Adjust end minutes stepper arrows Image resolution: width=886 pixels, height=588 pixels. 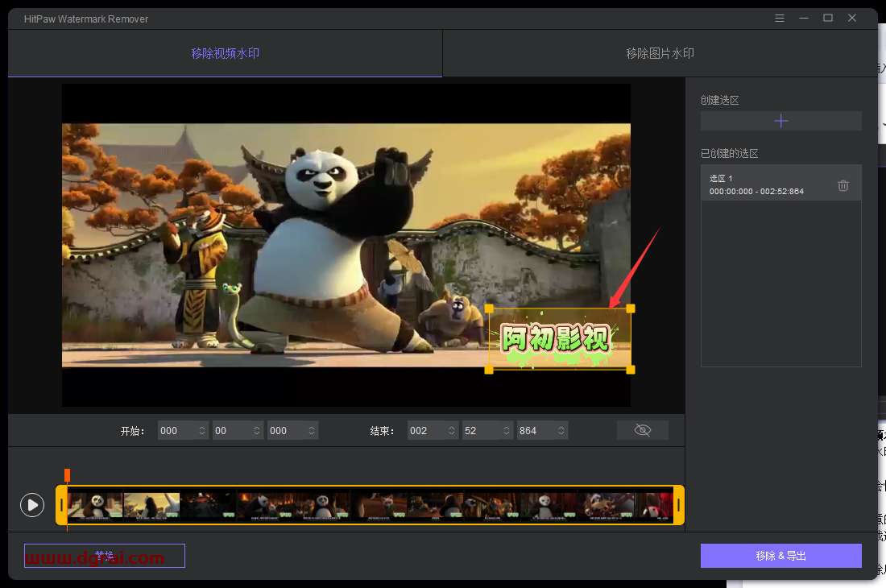pos(452,430)
